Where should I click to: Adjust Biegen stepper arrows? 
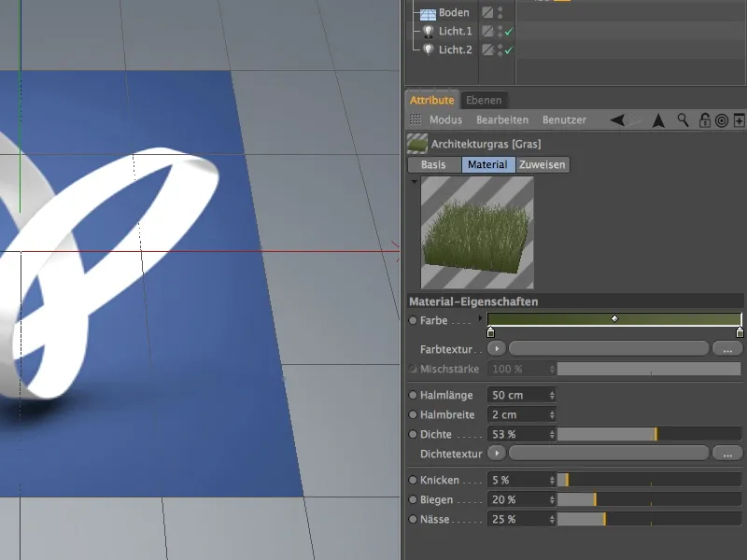point(552,499)
